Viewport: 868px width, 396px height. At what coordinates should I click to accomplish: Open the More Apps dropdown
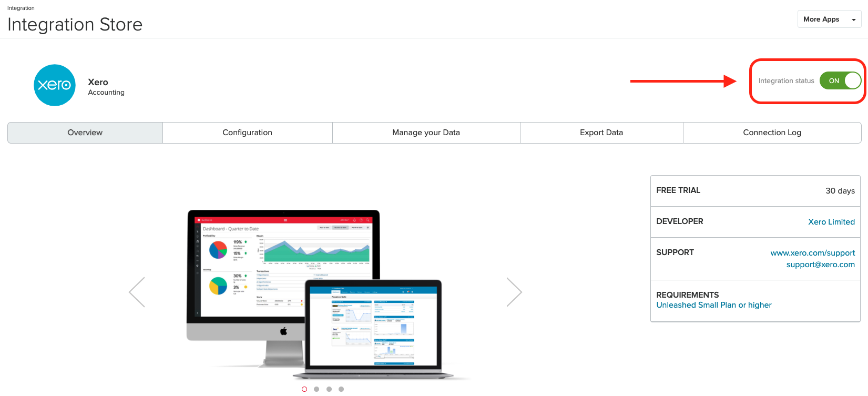click(829, 19)
